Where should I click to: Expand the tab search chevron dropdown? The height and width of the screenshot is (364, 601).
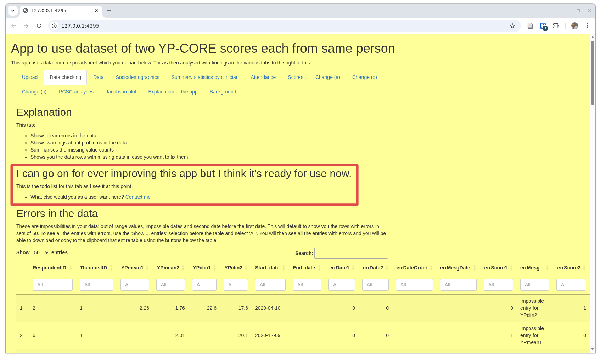tap(13, 11)
